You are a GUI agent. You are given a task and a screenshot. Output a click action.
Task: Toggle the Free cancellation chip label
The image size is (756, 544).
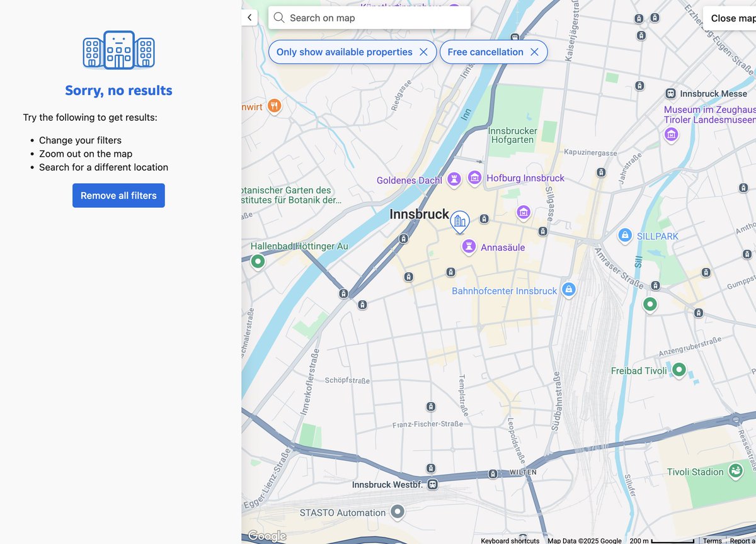pyautogui.click(x=485, y=52)
